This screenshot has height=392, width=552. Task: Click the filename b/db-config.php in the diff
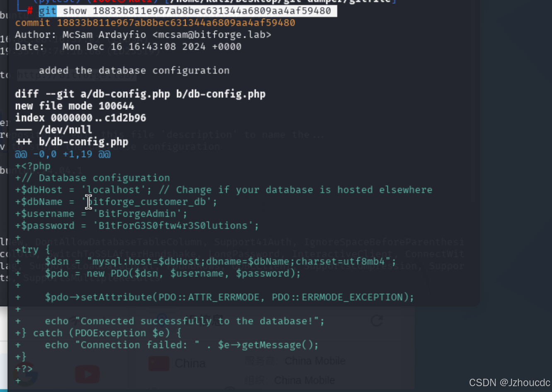tap(83, 141)
